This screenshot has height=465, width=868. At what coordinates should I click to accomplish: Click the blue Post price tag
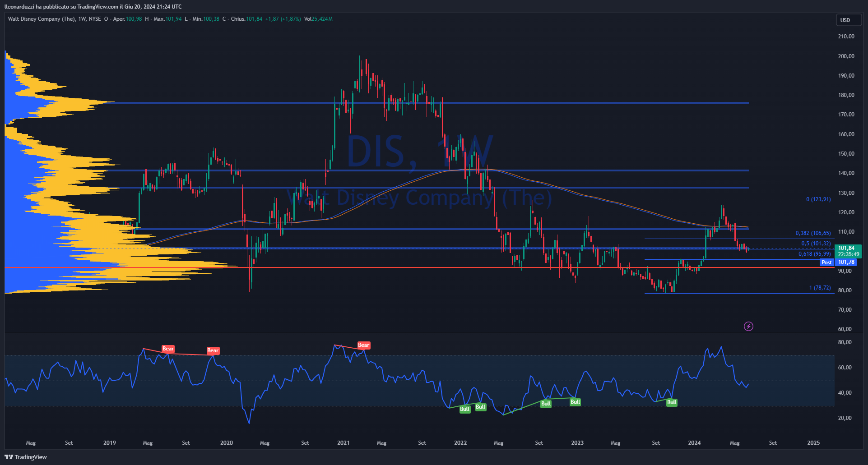pos(827,262)
